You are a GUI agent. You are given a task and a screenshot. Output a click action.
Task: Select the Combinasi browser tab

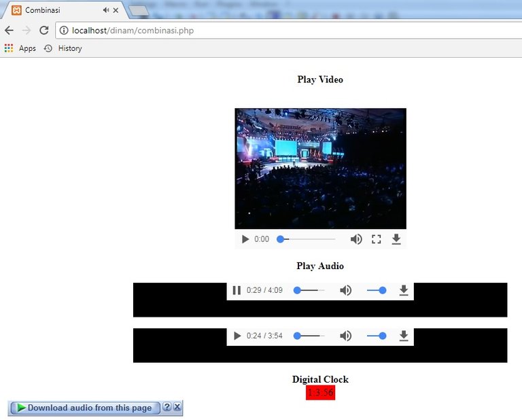(63, 10)
